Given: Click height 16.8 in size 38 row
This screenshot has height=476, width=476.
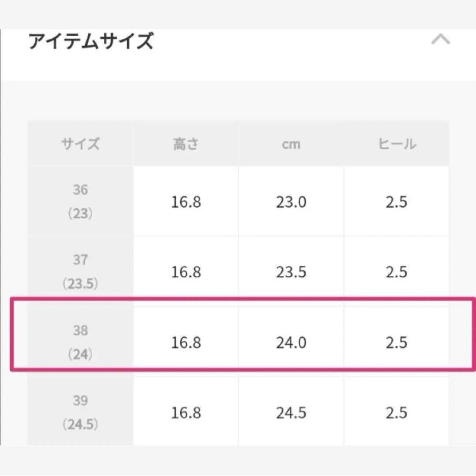Looking at the screenshot, I should click(x=186, y=342).
